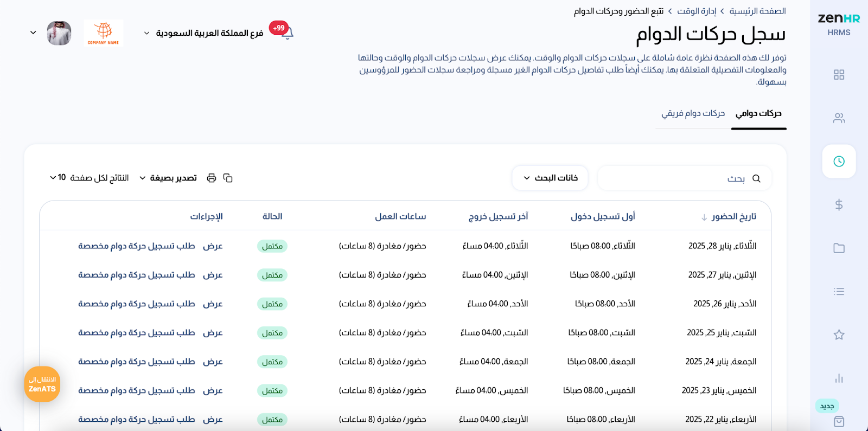The image size is (868, 431).
Task: Go to الصفحة الرئيسية breadcrumb
Action: point(757,11)
